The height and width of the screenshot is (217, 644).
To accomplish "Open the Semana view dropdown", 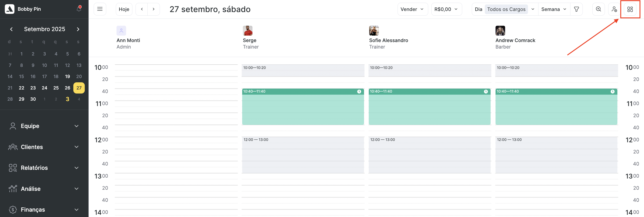I will click(554, 9).
